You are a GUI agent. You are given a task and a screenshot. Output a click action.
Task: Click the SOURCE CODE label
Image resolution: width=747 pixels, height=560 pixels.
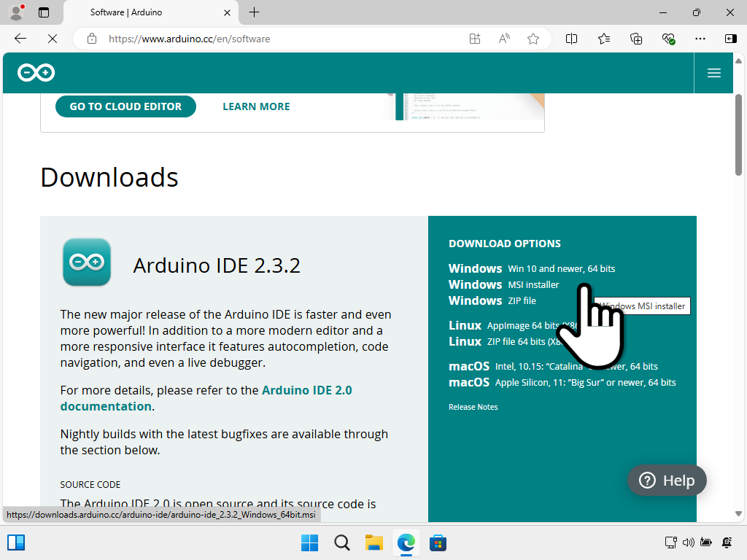90,484
